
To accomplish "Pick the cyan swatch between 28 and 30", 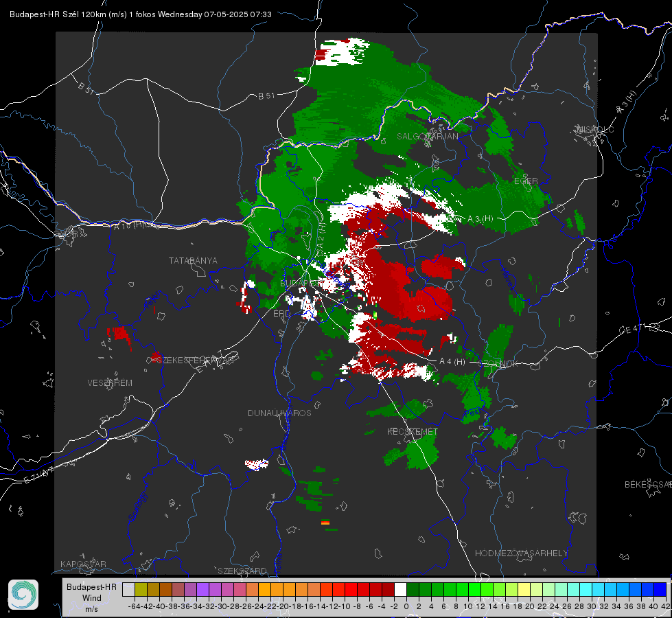I will tap(586, 590).
